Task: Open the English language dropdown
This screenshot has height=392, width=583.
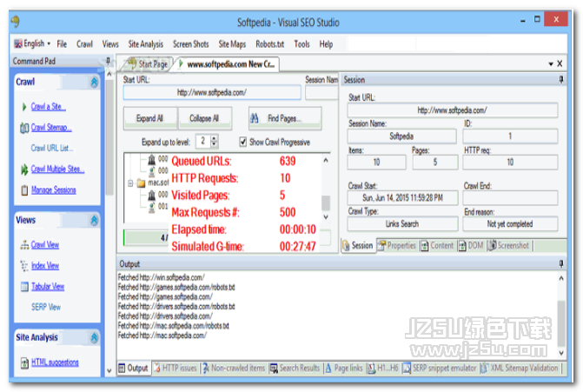Action: (32, 43)
